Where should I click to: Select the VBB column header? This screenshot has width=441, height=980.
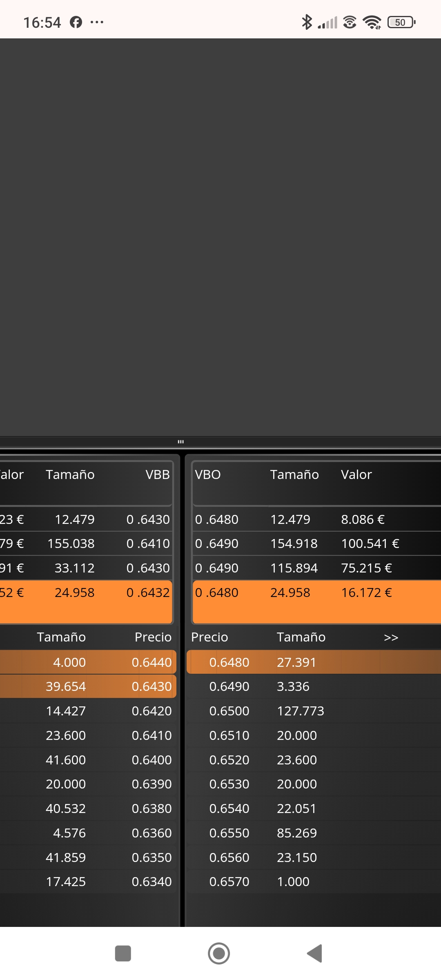pyautogui.click(x=158, y=474)
